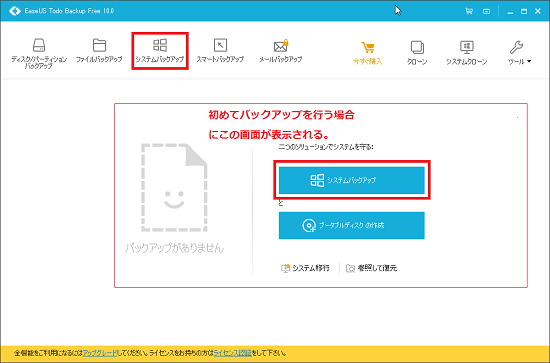Open Mail Backup (メールバックアップ)
Screen dimensions: 550x363
[280, 51]
